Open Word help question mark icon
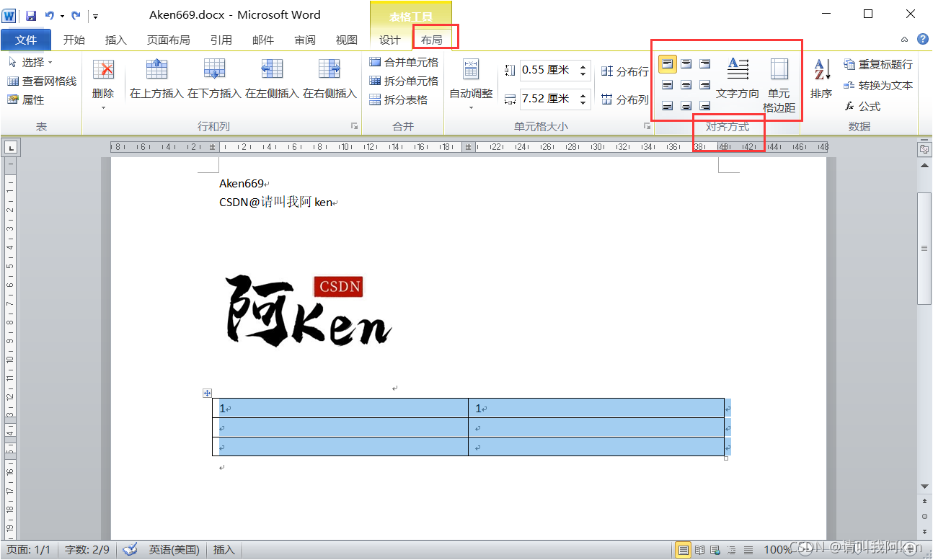The width and height of the screenshot is (933, 560). [922, 39]
